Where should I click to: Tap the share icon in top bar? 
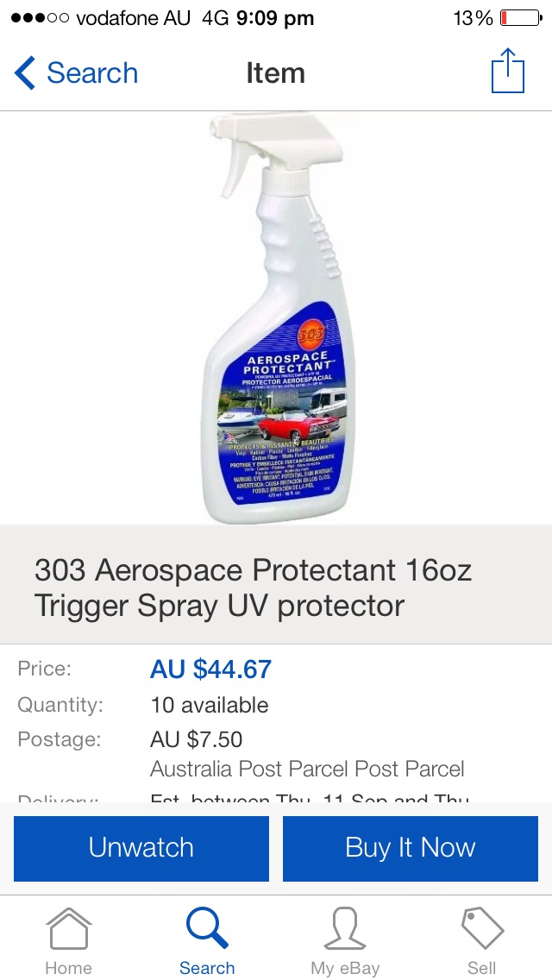click(508, 72)
